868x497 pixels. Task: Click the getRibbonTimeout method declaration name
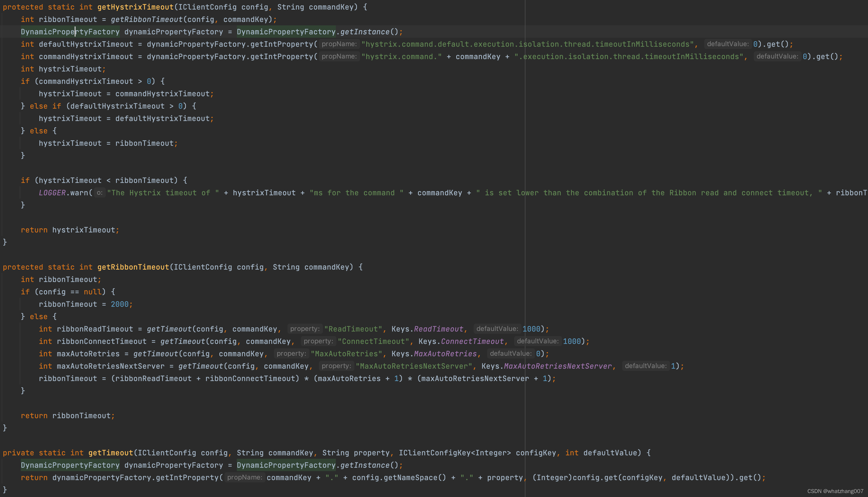133,267
